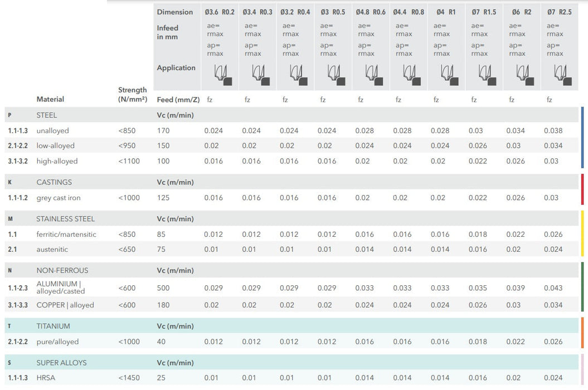Viewport: 588px width, 390px height.
Task: Click the "Ø6 R2" dimension header
Action: pos(522,12)
